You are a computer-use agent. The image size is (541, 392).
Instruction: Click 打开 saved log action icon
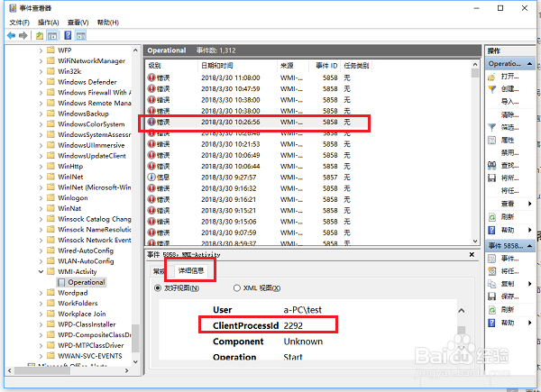click(x=491, y=77)
